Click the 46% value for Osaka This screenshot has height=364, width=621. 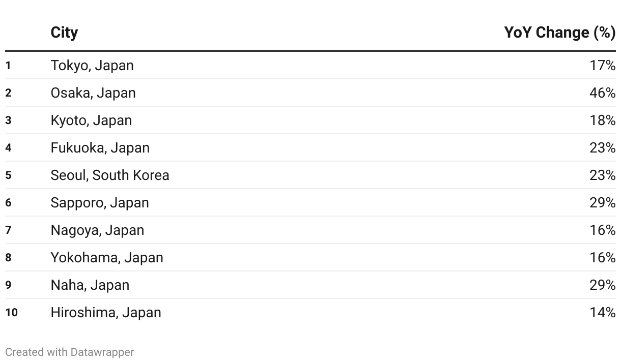(x=603, y=93)
